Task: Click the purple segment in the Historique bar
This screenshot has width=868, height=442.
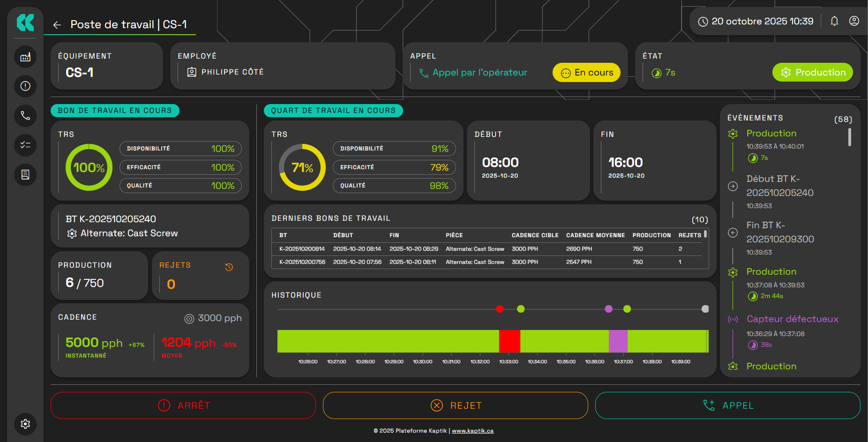Action: (x=618, y=341)
